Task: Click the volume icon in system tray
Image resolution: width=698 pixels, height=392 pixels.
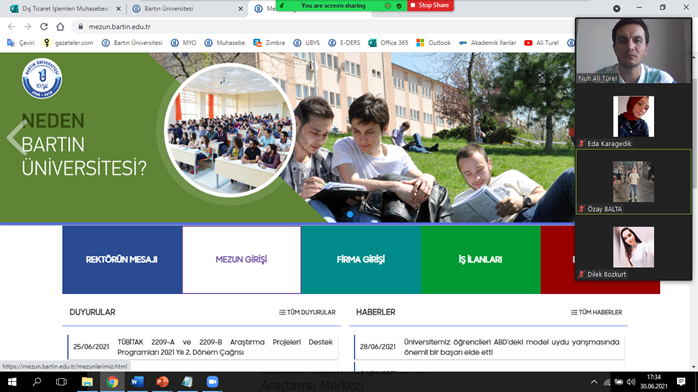Action: 631,382
